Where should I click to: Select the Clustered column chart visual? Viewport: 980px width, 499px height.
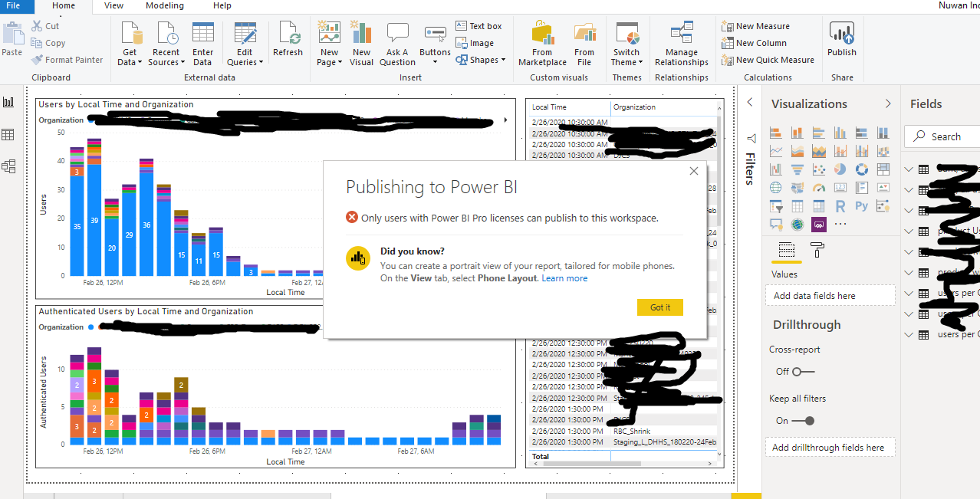click(840, 133)
